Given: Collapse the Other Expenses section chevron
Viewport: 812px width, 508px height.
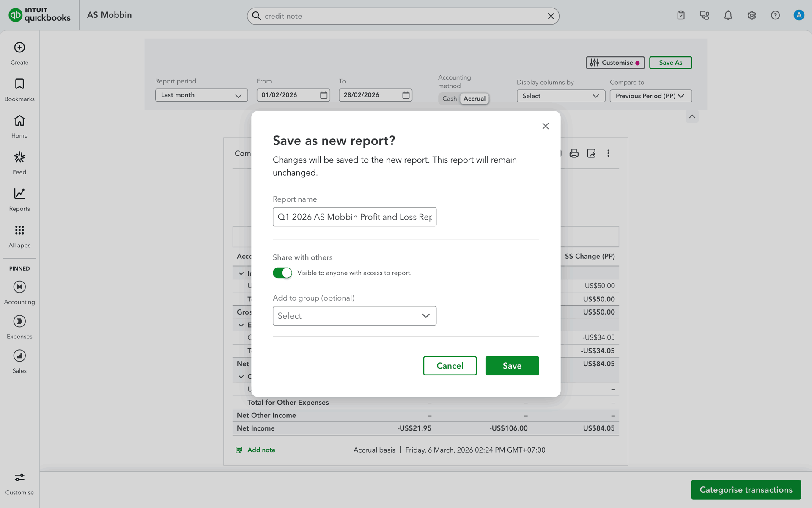Looking at the screenshot, I should (241, 377).
